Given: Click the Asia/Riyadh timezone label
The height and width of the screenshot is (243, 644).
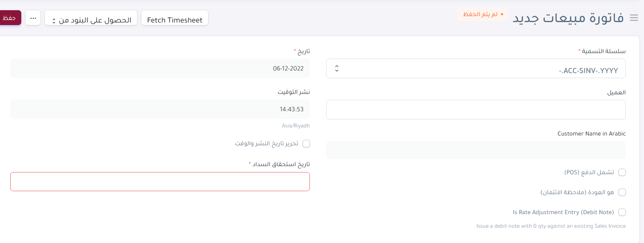Looking at the screenshot, I should [x=295, y=126].
